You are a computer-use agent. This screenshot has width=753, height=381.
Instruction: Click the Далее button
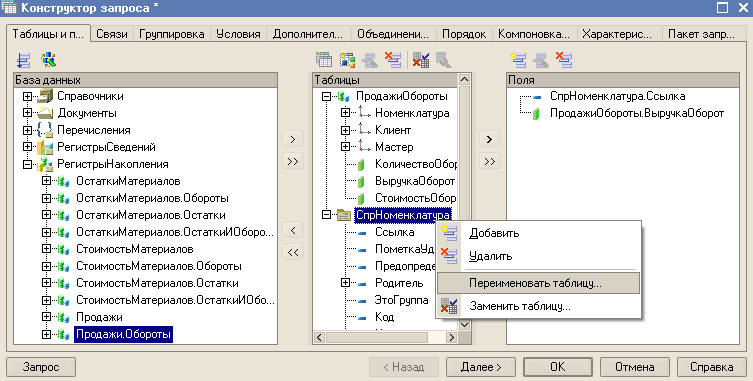481,367
